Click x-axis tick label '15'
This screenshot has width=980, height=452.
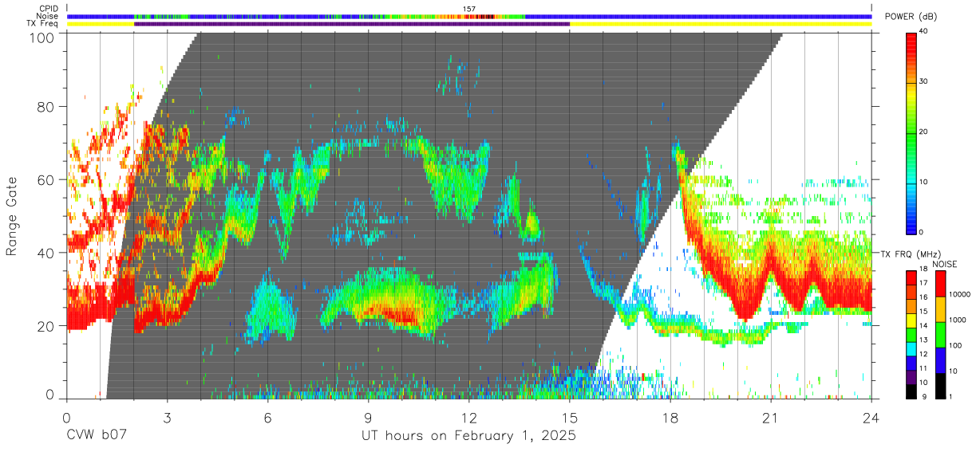tap(570, 418)
